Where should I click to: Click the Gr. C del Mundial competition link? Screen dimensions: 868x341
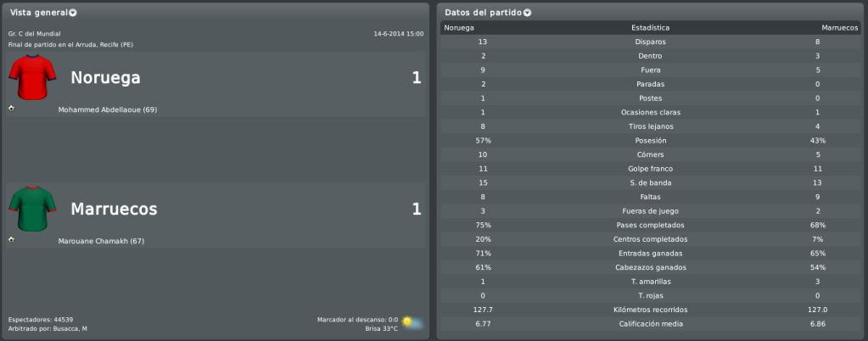(34, 34)
